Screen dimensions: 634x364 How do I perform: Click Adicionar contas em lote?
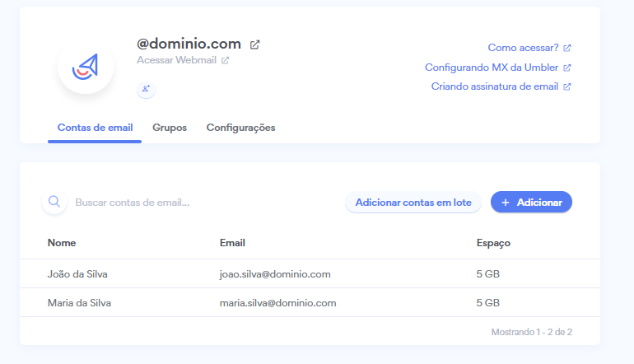tap(413, 202)
